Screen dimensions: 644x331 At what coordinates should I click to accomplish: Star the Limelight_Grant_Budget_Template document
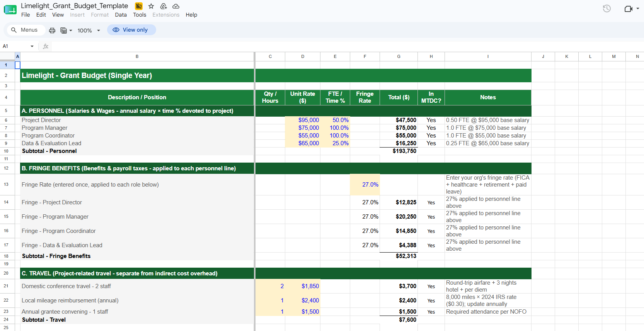[x=151, y=6]
